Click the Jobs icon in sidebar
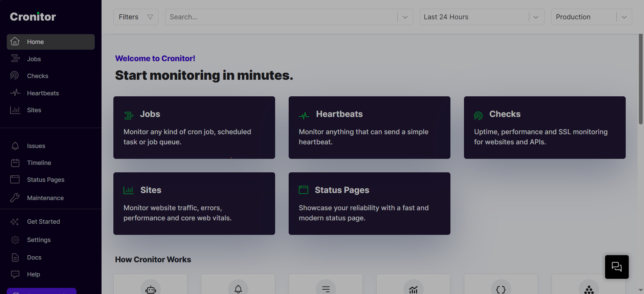The height and width of the screenshot is (294, 644). (15, 58)
